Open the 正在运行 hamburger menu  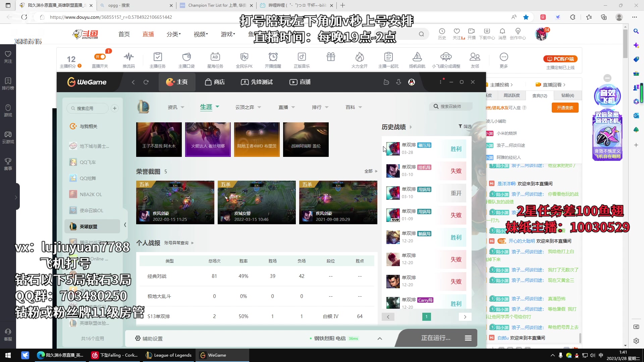pyautogui.click(x=468, y=338)
